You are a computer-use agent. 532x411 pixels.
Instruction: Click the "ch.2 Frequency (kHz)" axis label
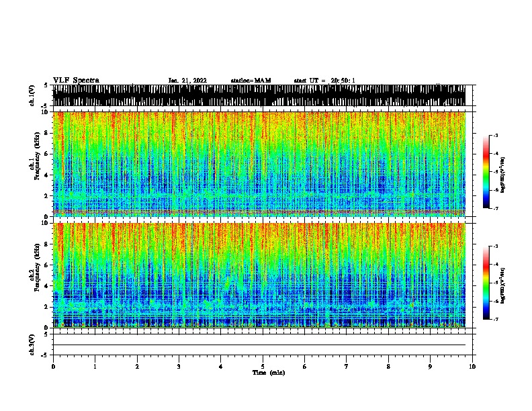click(x=34, y=267)
